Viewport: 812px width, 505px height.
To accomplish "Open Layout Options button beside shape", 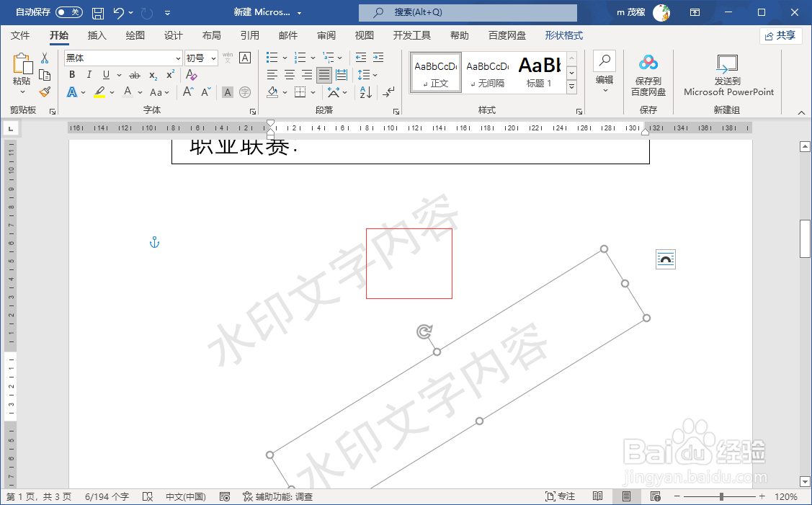I will click(666, 259).
